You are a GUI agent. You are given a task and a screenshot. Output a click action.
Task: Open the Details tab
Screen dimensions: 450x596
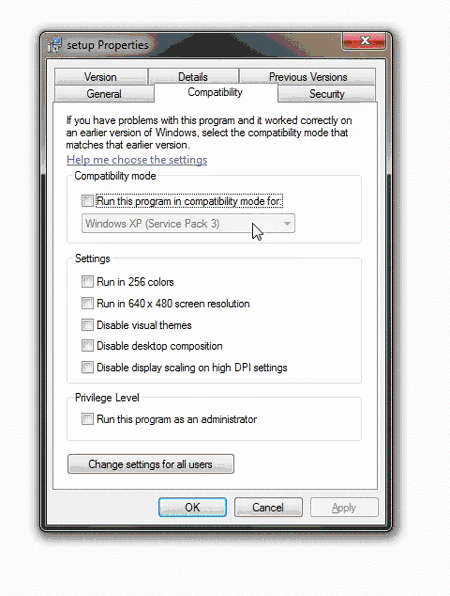[x=193, y=76]
